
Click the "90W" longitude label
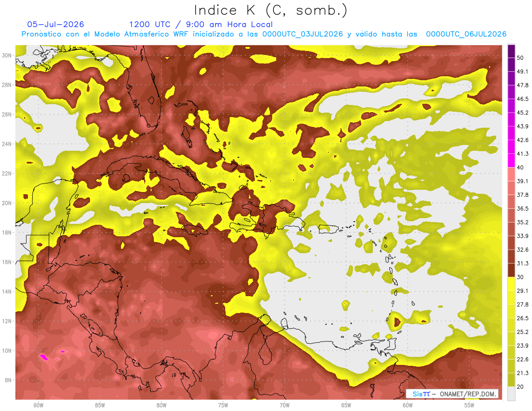click(x=38, y=405)
